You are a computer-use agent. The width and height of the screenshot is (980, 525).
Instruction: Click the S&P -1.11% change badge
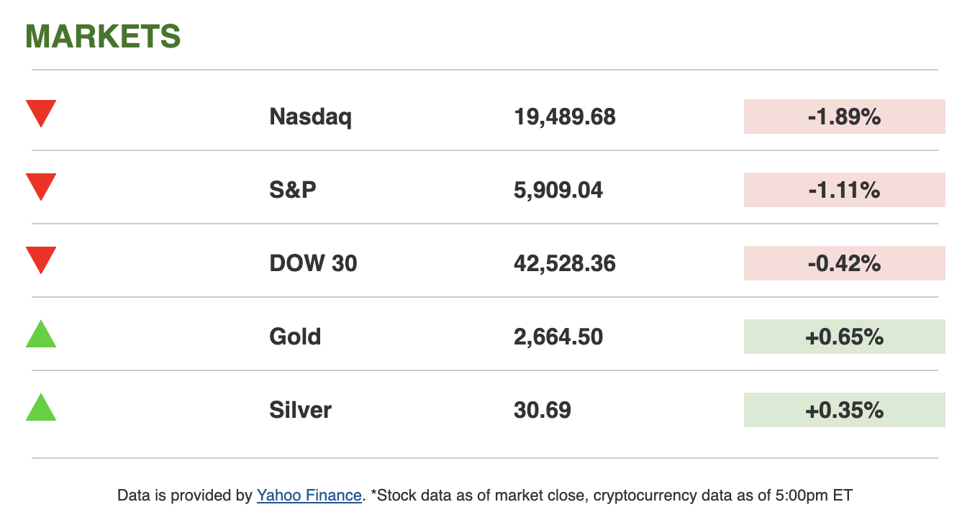coord(844,190)
